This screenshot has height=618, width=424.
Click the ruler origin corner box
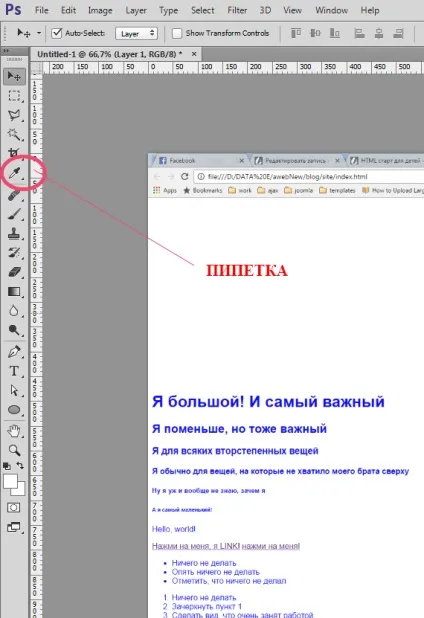pyautogui.click(x=36, y=67)
